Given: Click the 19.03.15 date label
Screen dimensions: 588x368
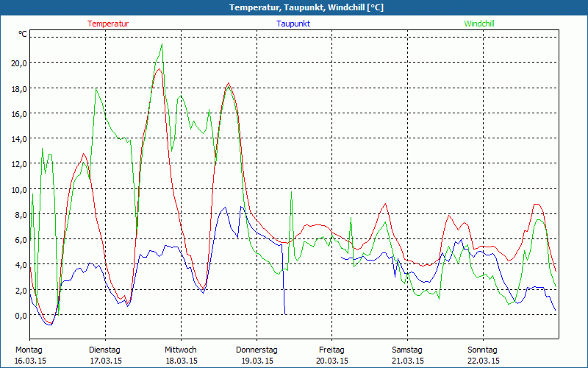Looking at the screenshot, I should click(x=256, y=361).
